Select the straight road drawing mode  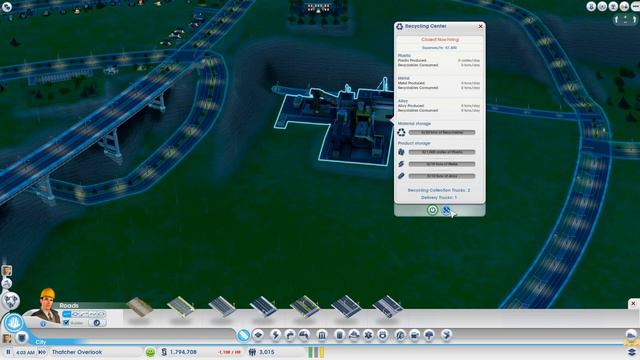click(67, 314)
